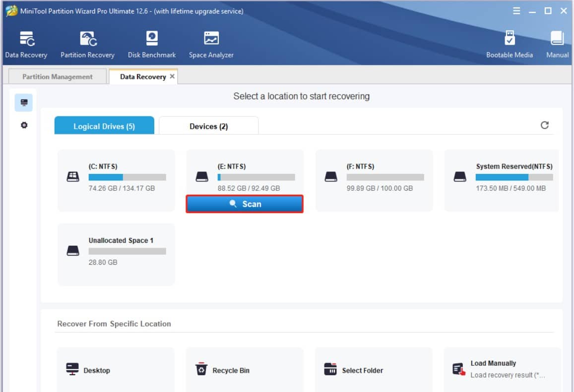
Task: Click Unallocated Space 1 label
Action: (x=121, y=240)
